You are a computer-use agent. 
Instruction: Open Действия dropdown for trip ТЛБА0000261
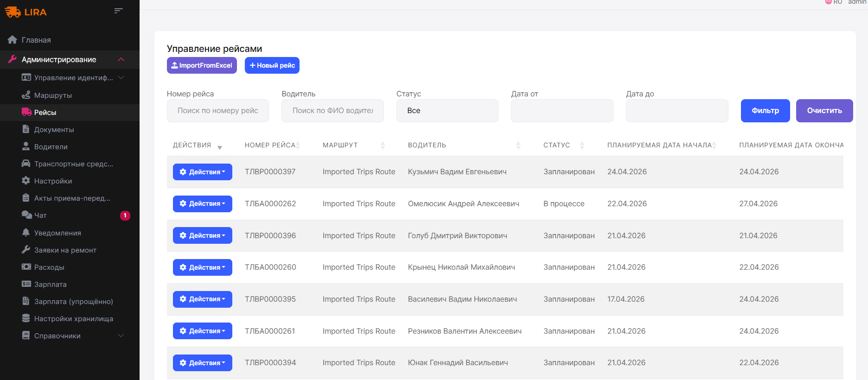tap(203, 331)
